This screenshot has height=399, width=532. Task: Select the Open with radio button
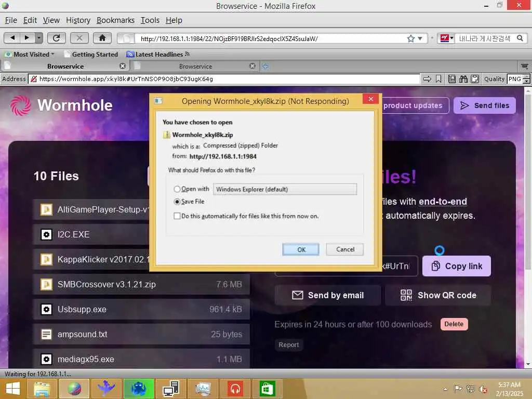177,189
